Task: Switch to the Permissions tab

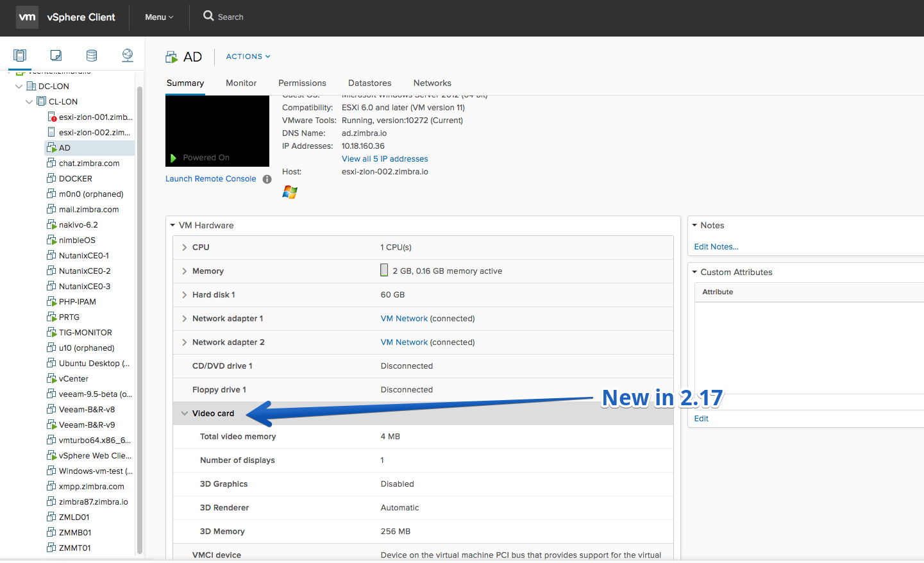Action: click(x=302, y=83)
